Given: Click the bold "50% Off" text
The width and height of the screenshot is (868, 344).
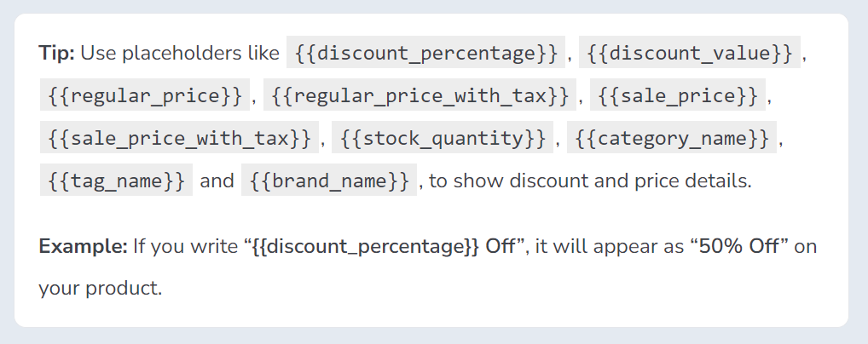Looking at the screenshot, I should [x=741, y=247].
